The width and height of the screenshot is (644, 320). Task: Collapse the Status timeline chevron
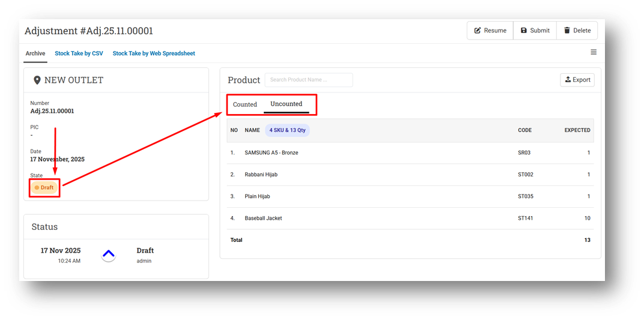point(108,255)
